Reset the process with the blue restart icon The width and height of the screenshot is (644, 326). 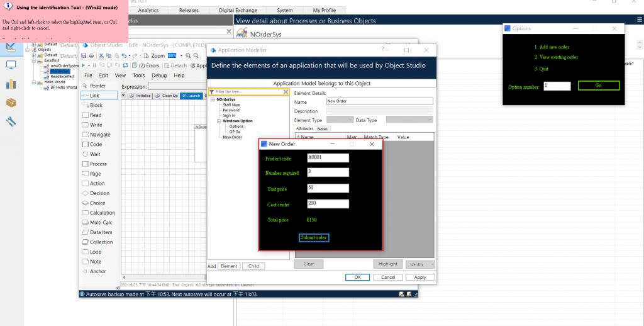click(125, 65)
